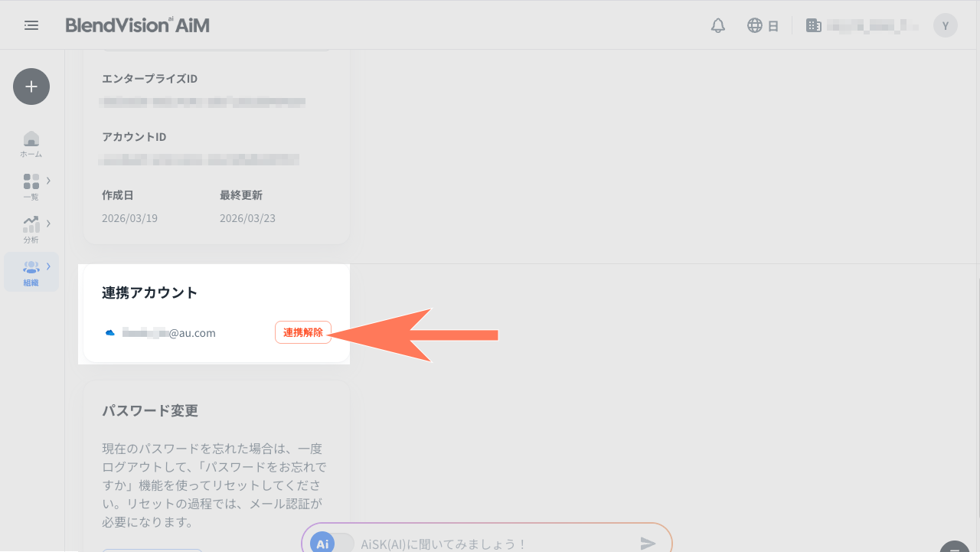Select the 作成日 date 2026/03/19
Viewport: 980px width, 552px height.
pyautogui.click(x=129, y=218)
